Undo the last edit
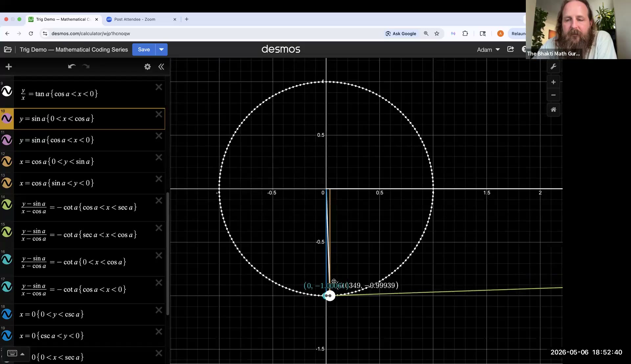The image size is (631, 364). [72, 67]
